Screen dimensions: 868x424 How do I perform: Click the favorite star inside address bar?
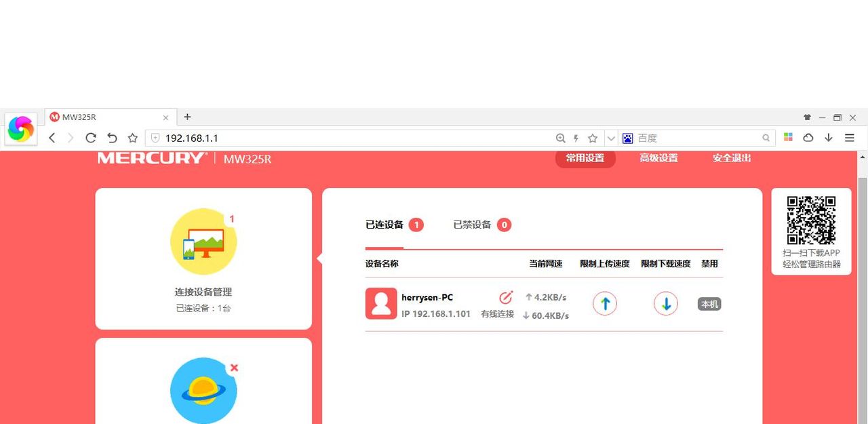(x=593, y=138)
